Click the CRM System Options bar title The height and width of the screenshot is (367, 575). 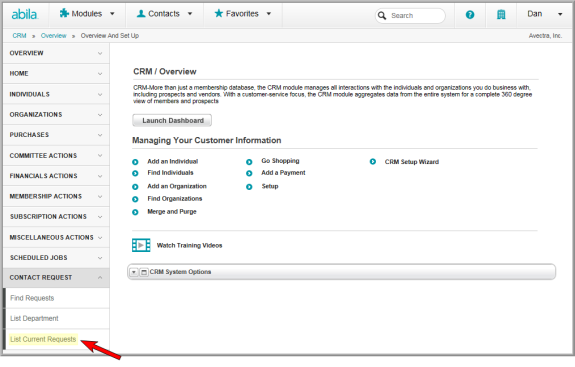pos(180,272)
